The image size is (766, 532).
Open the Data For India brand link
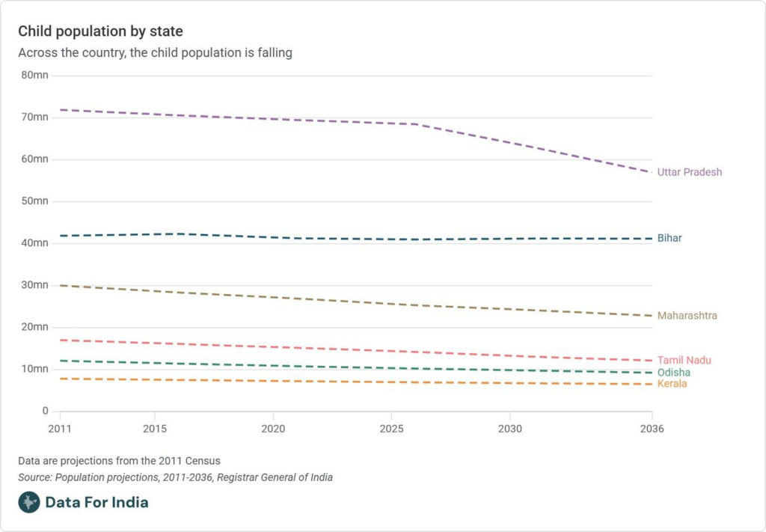pyautogui.click(x=96, y=502)
